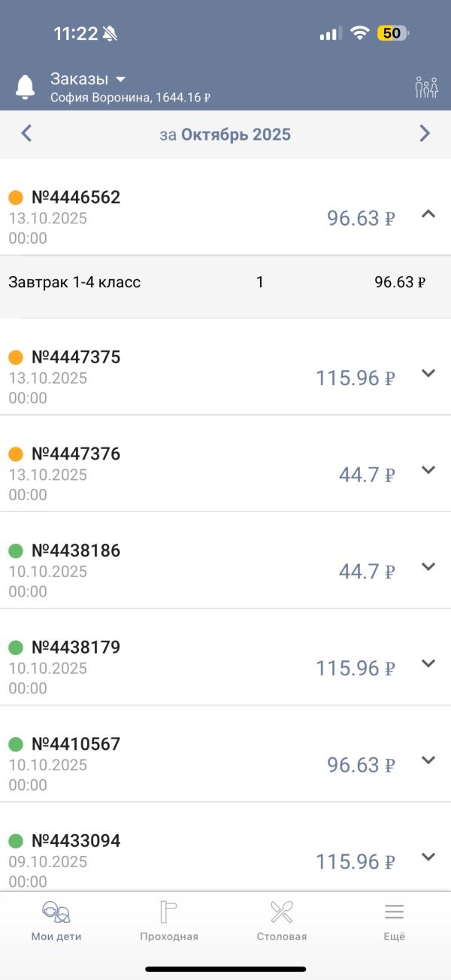Go to next month arrow
Image resolution: width=451 pixels, height=980 pixels.
pos(425,134)
